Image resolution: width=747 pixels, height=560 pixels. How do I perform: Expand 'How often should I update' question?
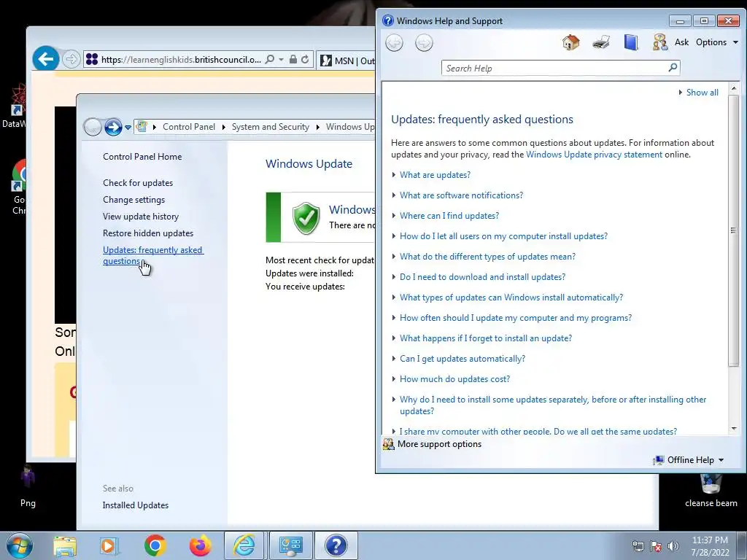(x=516, y=318)
